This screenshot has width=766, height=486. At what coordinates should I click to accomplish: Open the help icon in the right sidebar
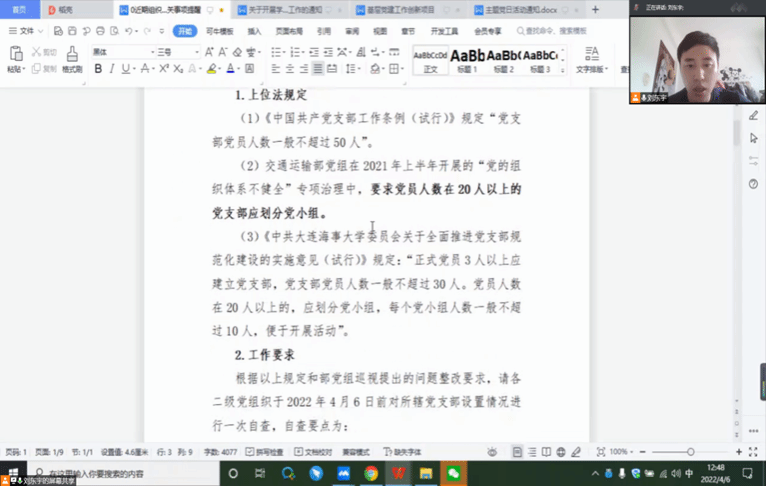click(753, 184)
